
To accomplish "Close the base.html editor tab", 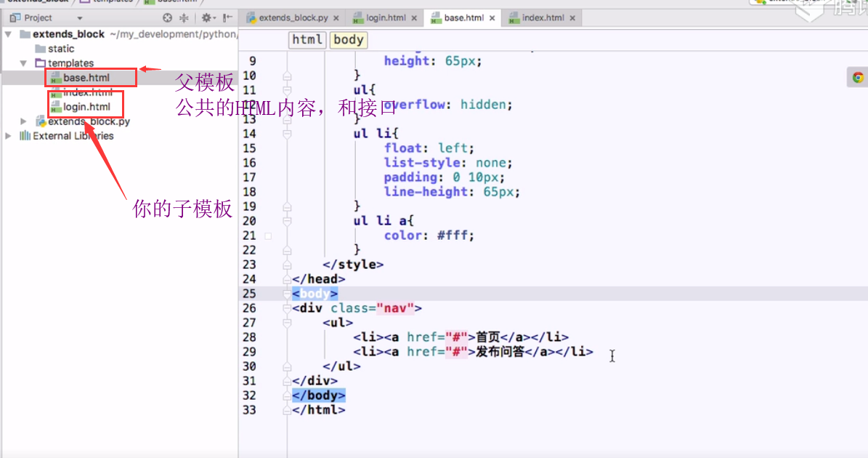I will pos(492,18).
